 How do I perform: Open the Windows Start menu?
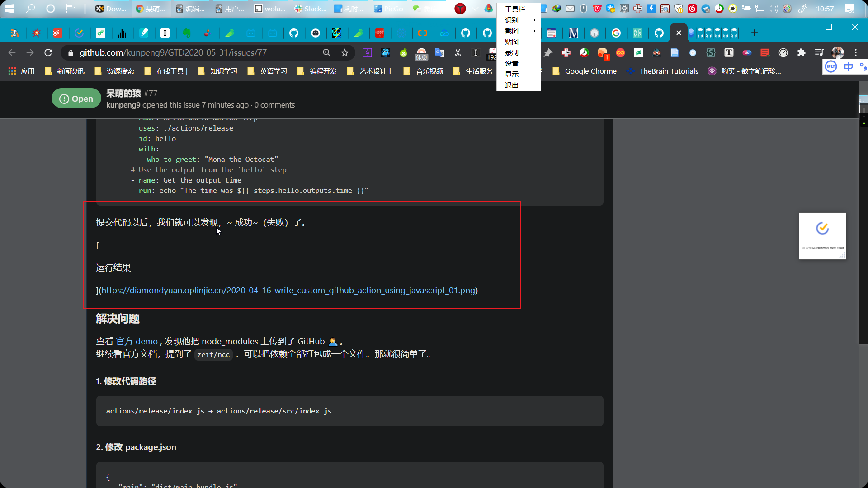[x=10, y=9]
